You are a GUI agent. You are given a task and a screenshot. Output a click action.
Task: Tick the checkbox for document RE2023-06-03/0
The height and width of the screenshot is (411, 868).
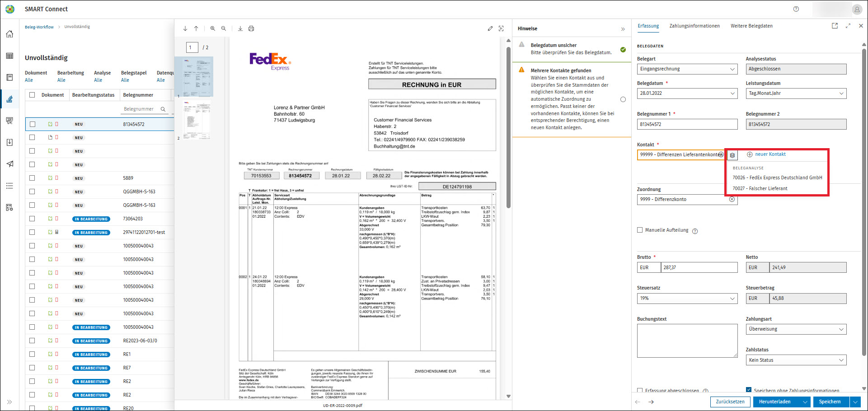[32, 341]
